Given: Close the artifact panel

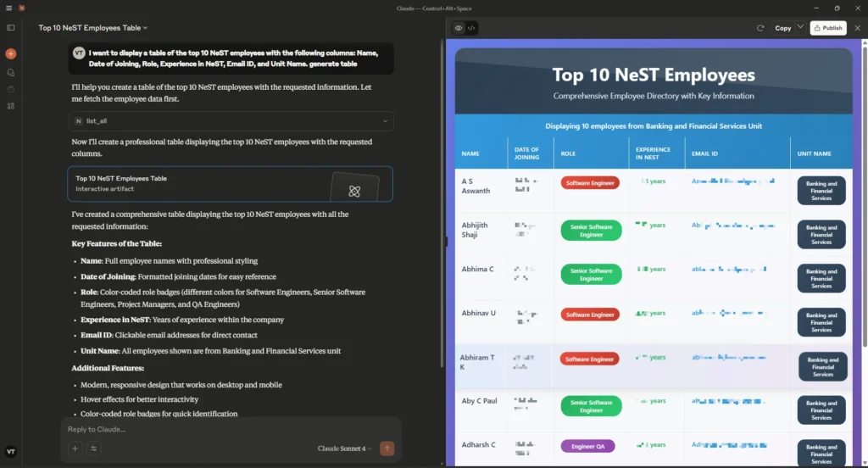Looking at the screenshot, I should pos(858,28).
